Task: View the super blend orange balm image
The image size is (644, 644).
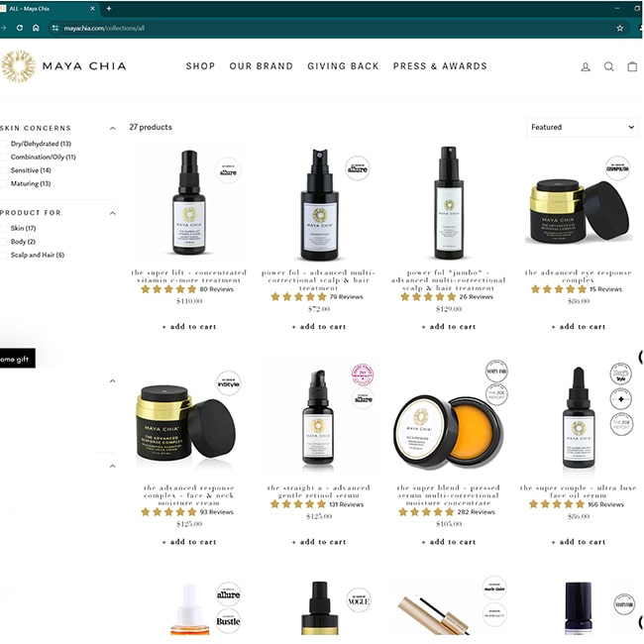Action: (x=448, y=432)
